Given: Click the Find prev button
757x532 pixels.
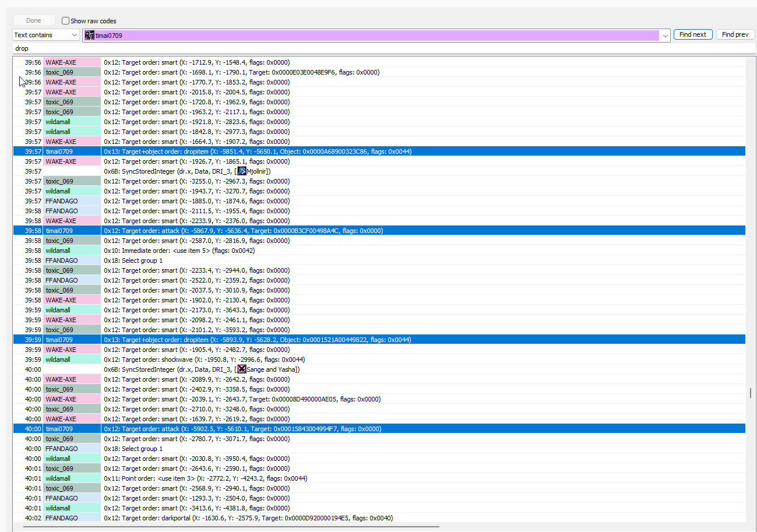Looking at the screenshot, I should coord(735,34).
